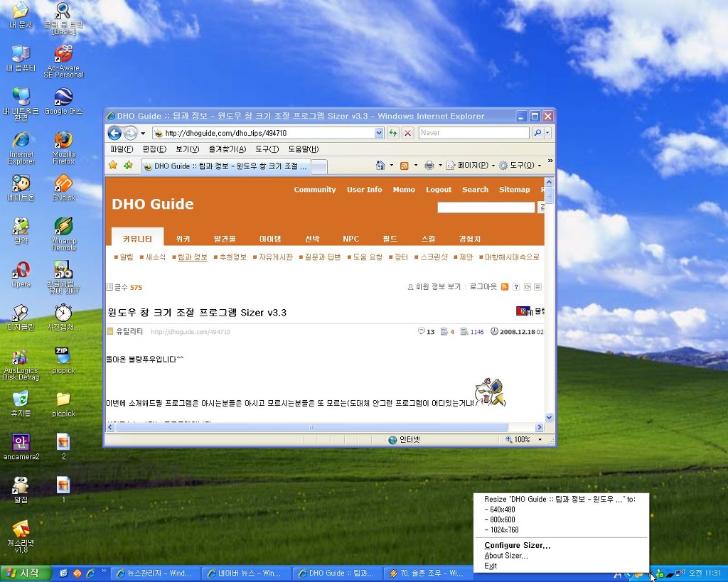Click the Opera desktop icon

tap(21, 274)
